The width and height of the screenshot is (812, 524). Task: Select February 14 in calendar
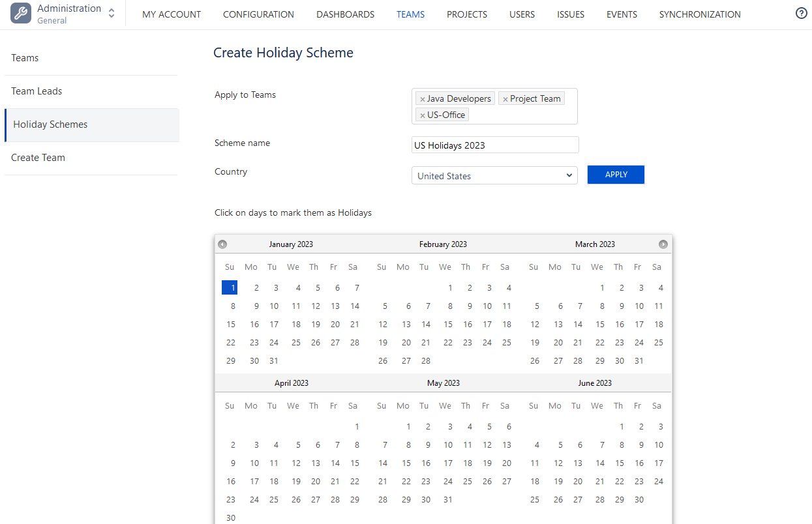coord(426,324)
